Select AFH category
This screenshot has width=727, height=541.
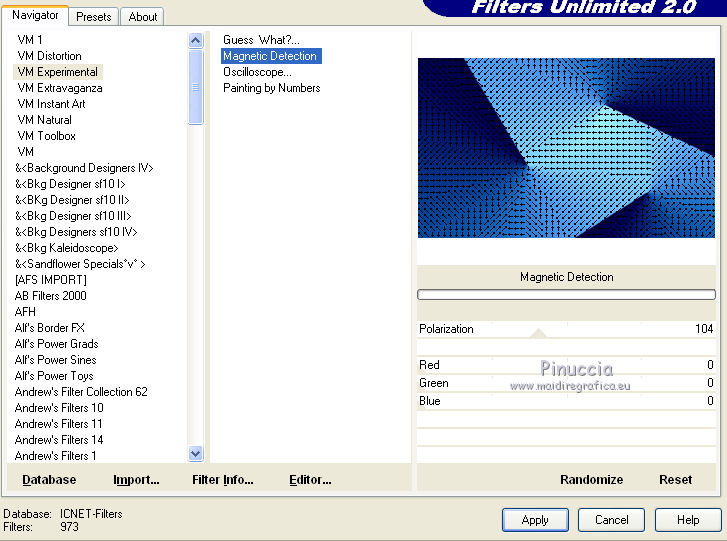(x=25, y=312)
